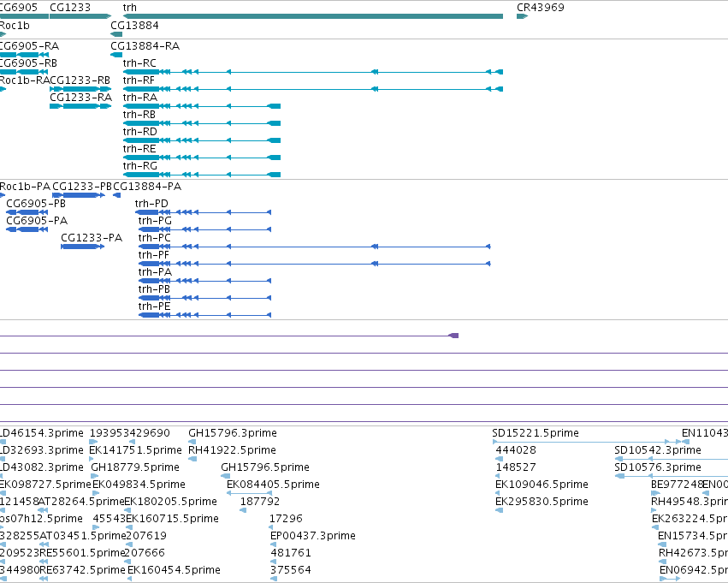The height and width of the screenshot is (583, 728).
Task: Click the trh-RC transcript exon line
Action: 313,72
